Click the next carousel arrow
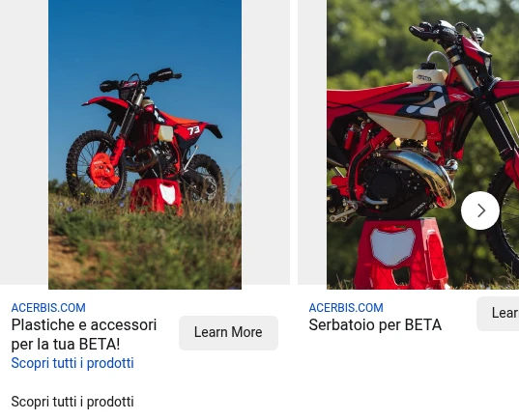This screenshot has height=420, width=519. [480, 210]
